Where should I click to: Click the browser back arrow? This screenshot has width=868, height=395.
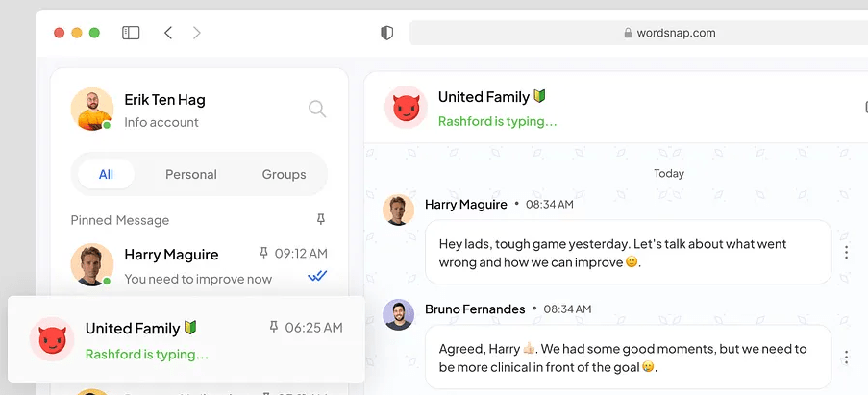tap(168, 33)
